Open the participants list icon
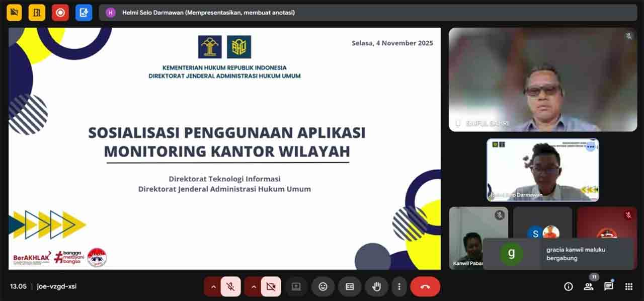 (588, 286)
